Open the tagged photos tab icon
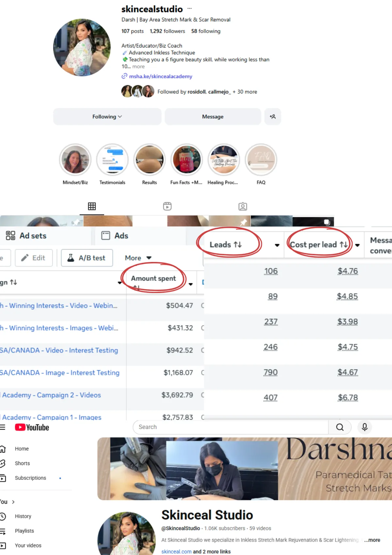This screenshot has height=555, width=392. [x=243, y=206]
